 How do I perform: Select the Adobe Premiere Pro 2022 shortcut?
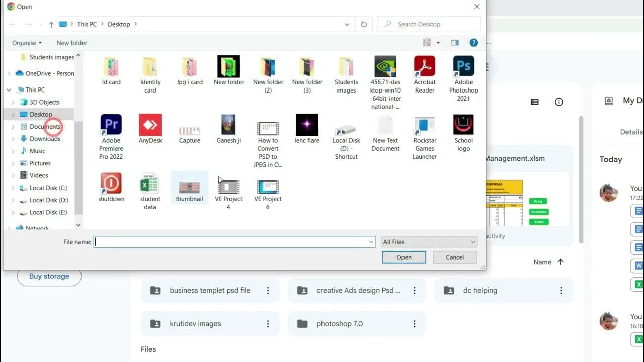tap(111, 137)
